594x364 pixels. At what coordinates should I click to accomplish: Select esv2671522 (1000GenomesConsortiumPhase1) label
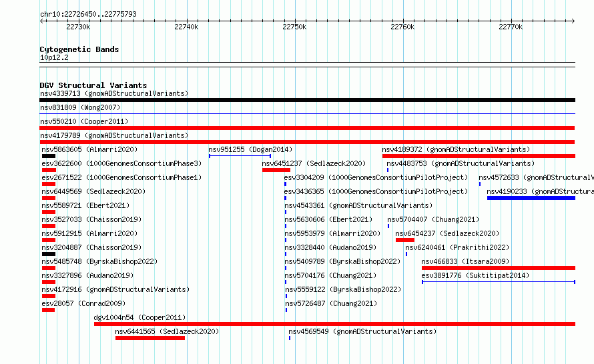121,177
